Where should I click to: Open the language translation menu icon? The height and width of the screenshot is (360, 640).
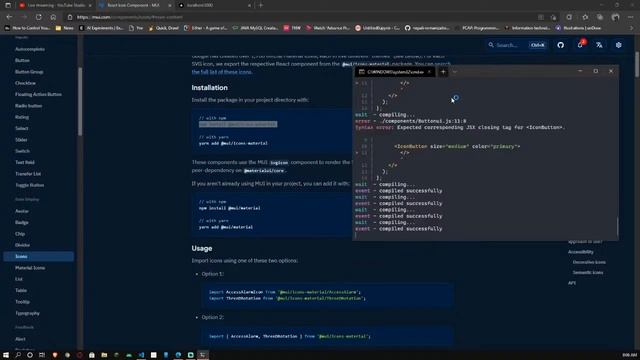(x=599, y=45)
